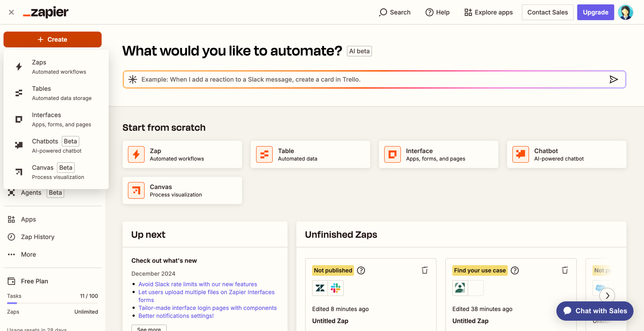
Task: Click the Zendesk icon on the unfinished Zap
Action: point(320,288)
